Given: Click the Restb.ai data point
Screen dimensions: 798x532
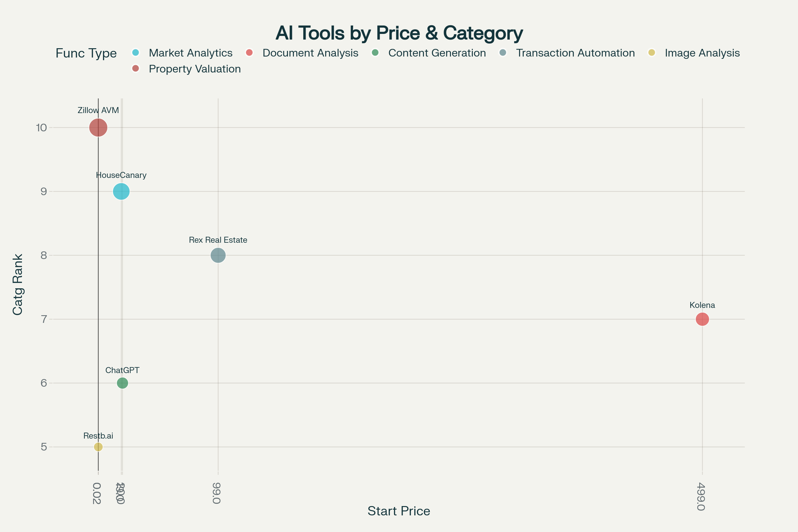Looking at the screenshot, I should tap(98, 447).
